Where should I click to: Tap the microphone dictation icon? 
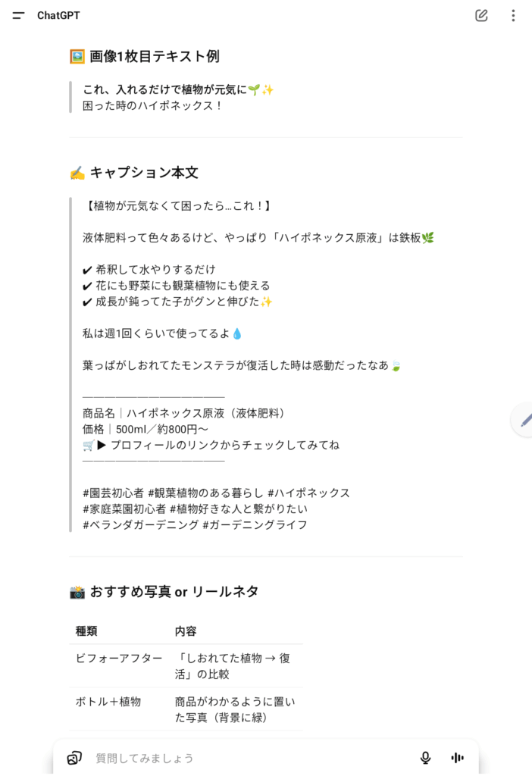tap(426, 758)
